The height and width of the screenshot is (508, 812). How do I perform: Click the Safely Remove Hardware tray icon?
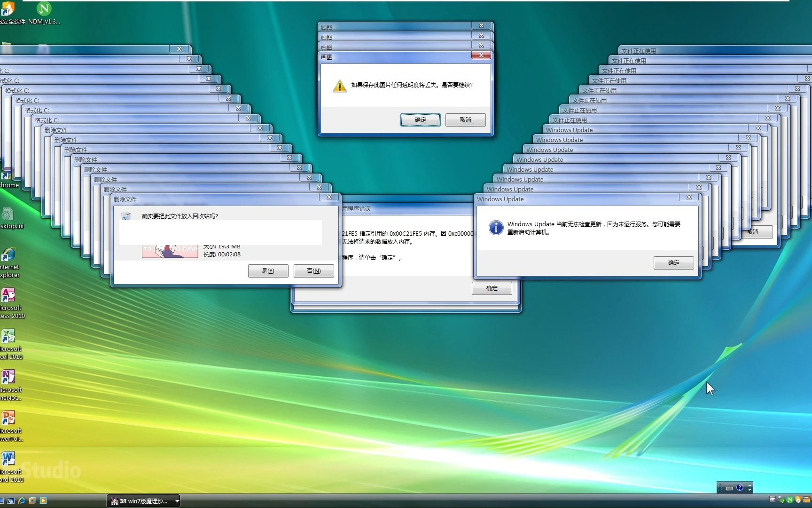pos(781,500)
